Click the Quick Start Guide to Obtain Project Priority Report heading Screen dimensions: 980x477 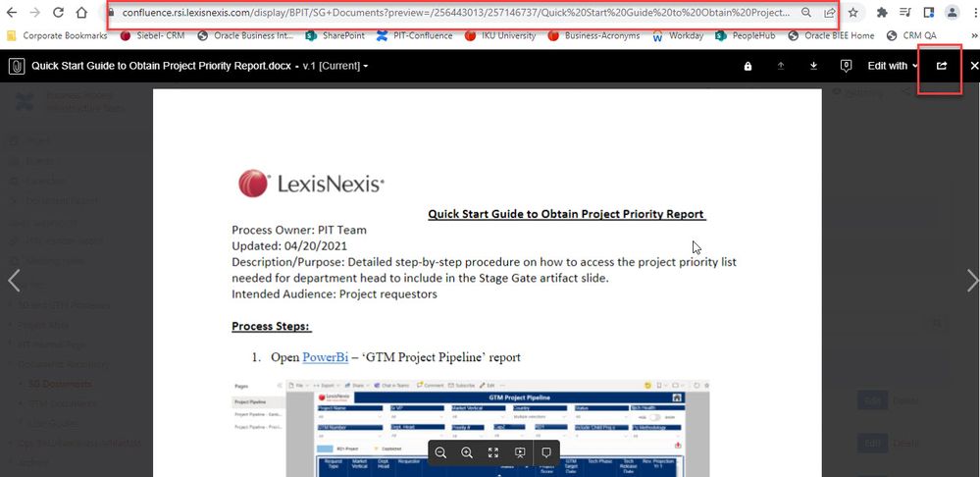click(x=566, y=214)
